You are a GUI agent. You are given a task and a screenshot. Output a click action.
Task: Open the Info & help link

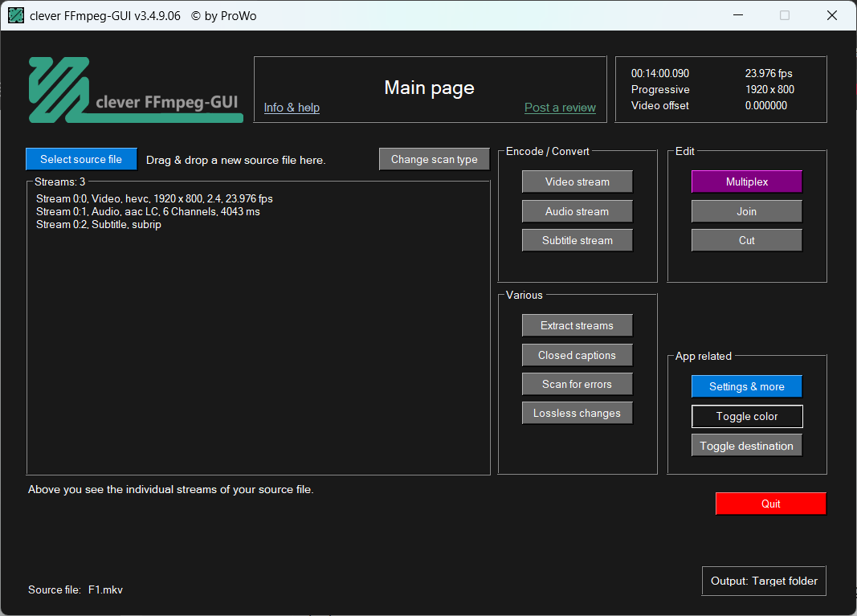tap(292, 108)
